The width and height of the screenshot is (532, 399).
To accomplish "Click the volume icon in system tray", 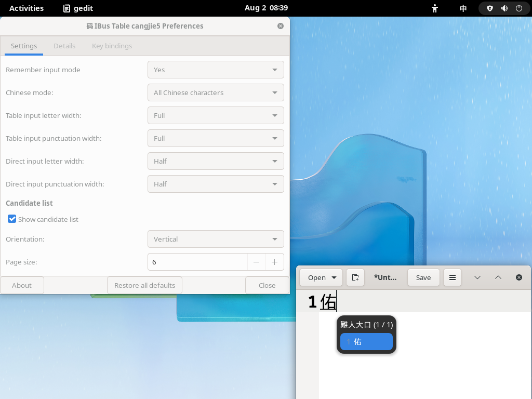I will pyautogui.click(x=504, y=8).
